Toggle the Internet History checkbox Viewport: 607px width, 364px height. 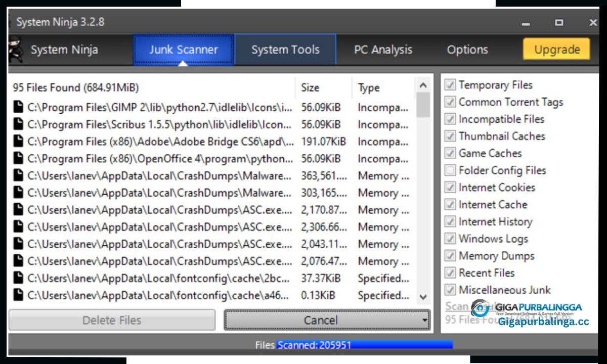450,222
